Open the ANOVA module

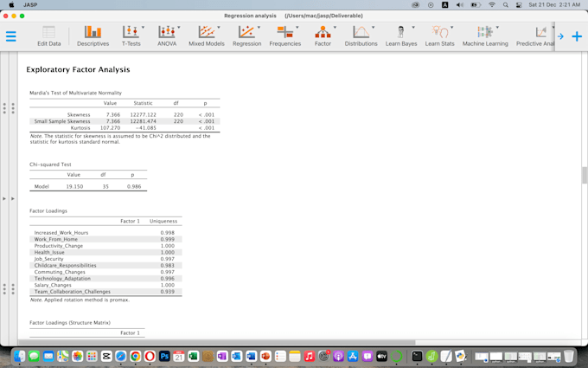[167, 36]
